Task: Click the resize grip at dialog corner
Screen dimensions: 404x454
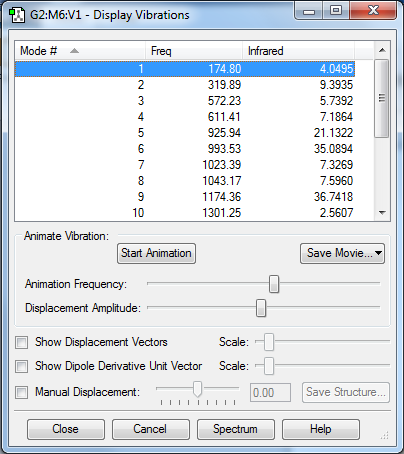Action: click(385, 435)
